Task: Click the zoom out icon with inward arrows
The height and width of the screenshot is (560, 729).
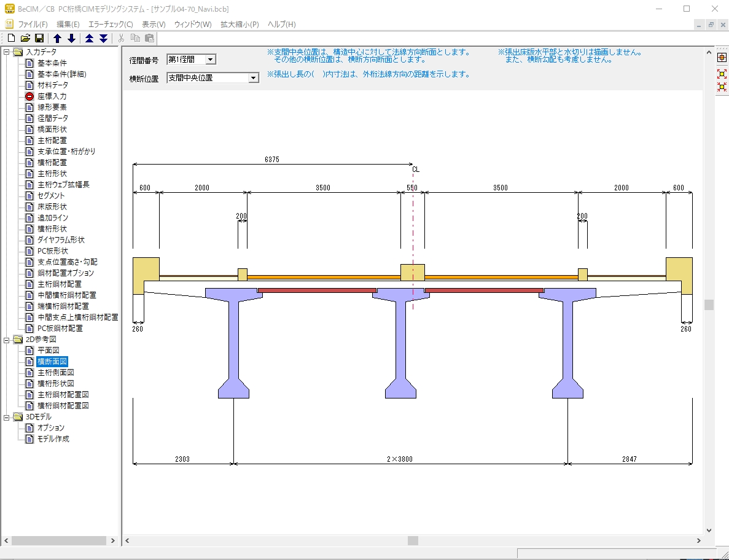Action: click(x=722, y=87)
